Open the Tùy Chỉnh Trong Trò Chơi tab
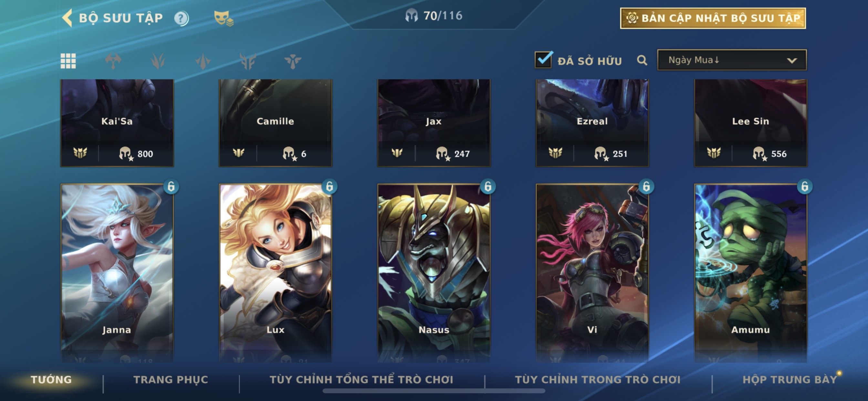The height and width of the screenshot is (401, 868). click(598, 379)
